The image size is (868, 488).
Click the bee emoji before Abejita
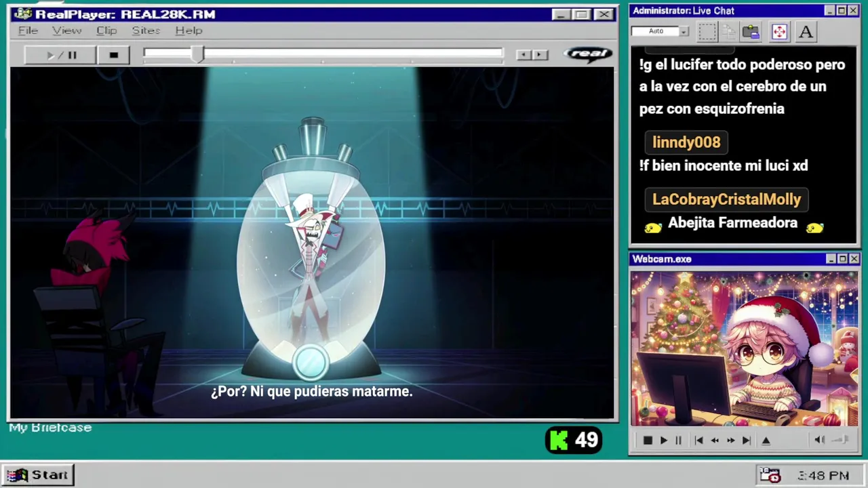tap(652, 228)
